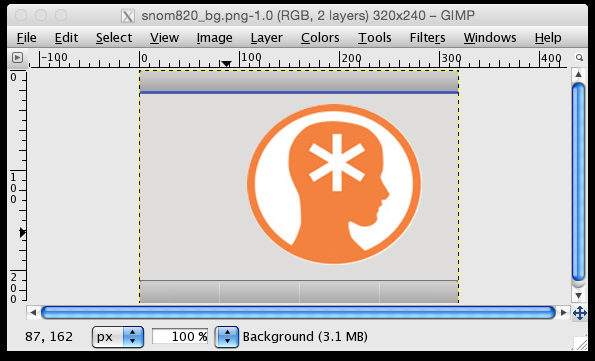Click the orange head logo in the canvas
This screenshot has width=595, height=361.
tap(334, 184)
